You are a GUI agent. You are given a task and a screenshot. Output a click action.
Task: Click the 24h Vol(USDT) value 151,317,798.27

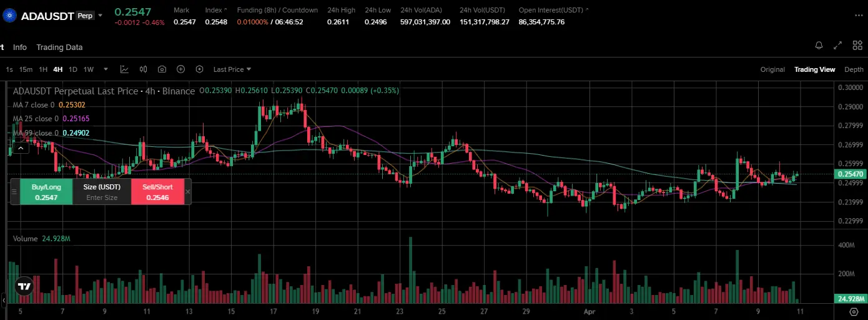(485, 22)
